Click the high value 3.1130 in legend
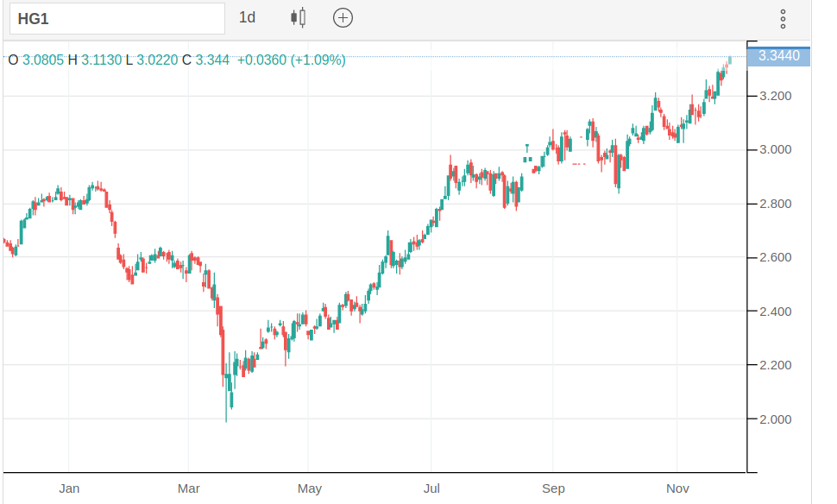Viewport: 837px width, 504px height. 102,60
